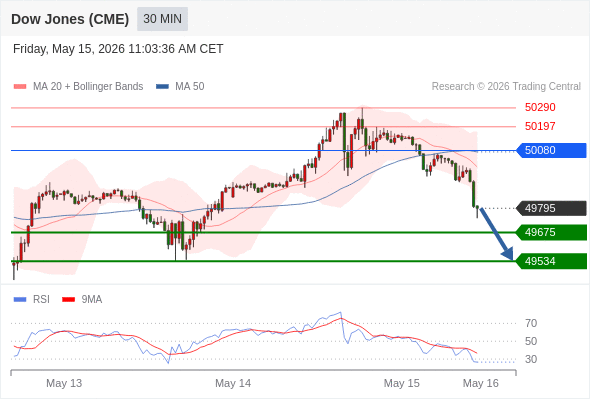Click the RSI 30 level label

531,359
